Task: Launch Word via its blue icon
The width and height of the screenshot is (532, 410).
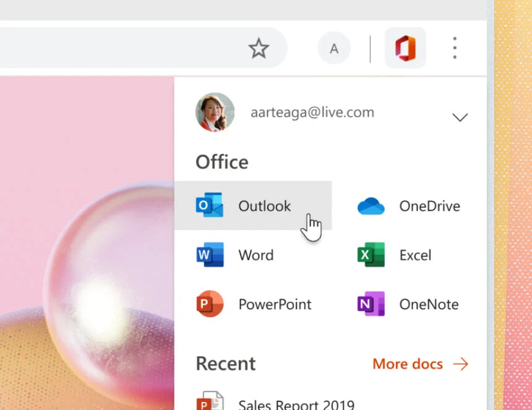Action: (210, 255)
